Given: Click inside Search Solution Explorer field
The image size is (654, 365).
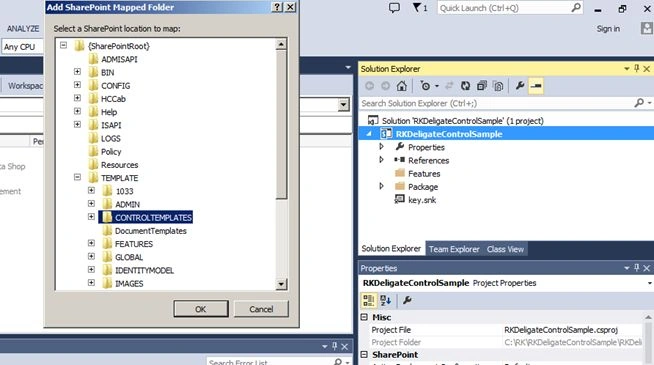Looking at the screenshot, I should [496, 103].
